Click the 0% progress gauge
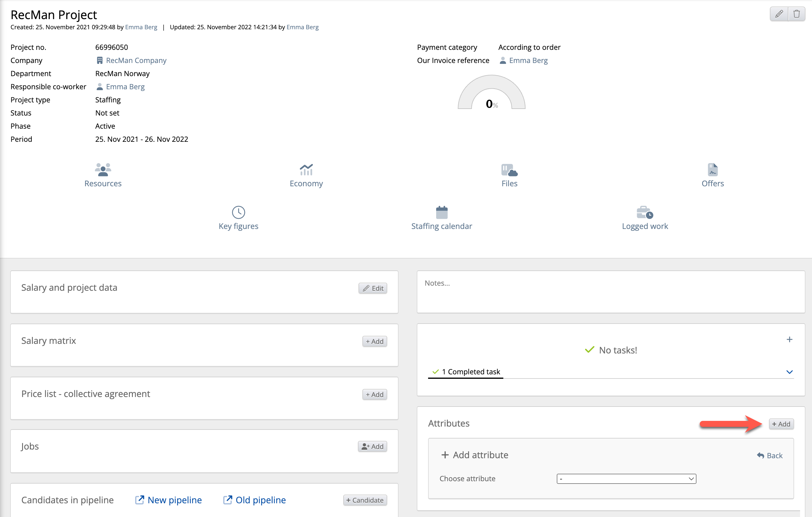This screenshot has width=812, height=517. click(x=491, y=94)
